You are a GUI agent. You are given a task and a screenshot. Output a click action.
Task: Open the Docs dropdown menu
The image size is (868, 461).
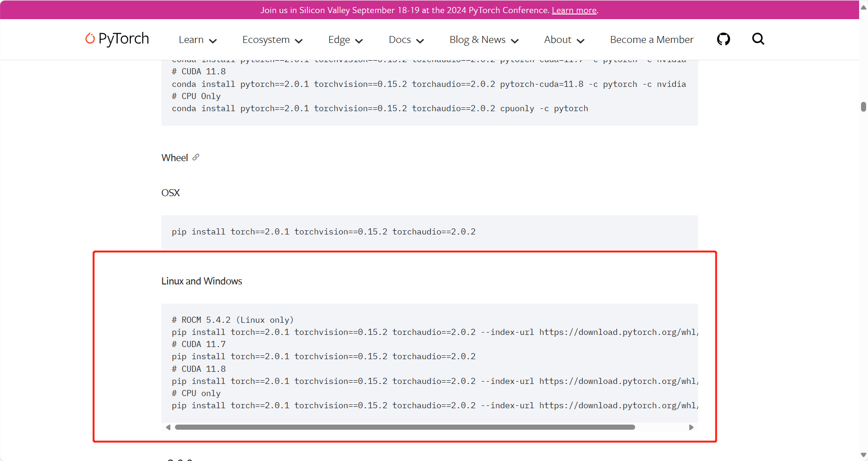pos(406,40)
